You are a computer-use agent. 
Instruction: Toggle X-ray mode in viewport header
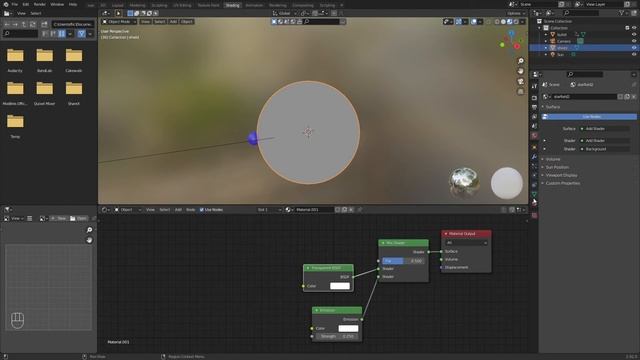click(x=489, y=22)
